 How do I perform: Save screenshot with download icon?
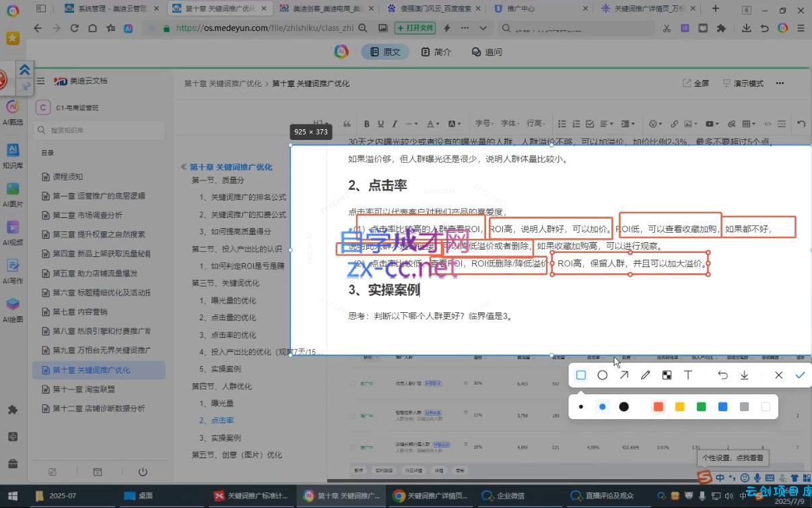pos(744,375)
